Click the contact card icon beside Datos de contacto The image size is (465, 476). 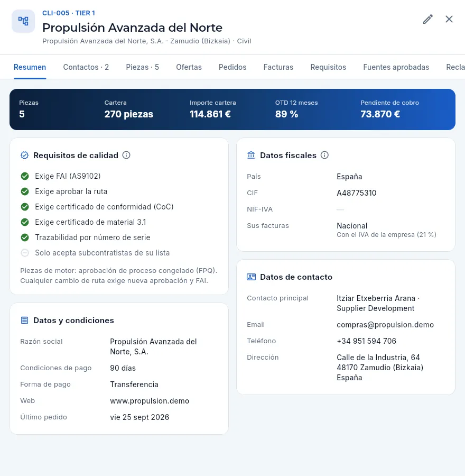(251, 277)
